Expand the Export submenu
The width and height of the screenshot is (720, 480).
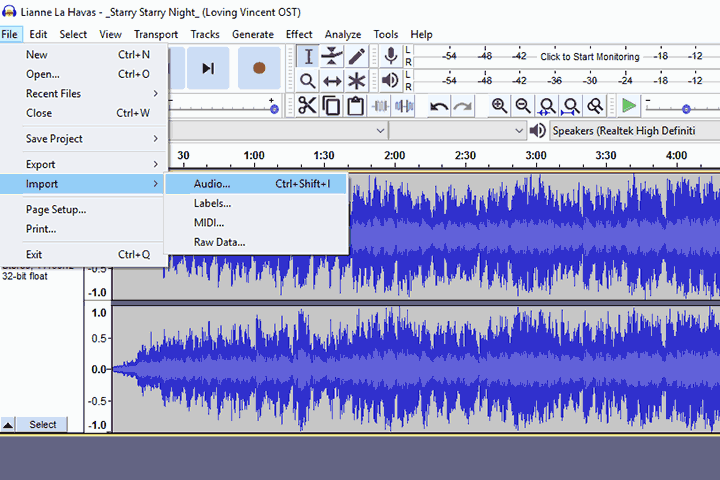[92, 164]
